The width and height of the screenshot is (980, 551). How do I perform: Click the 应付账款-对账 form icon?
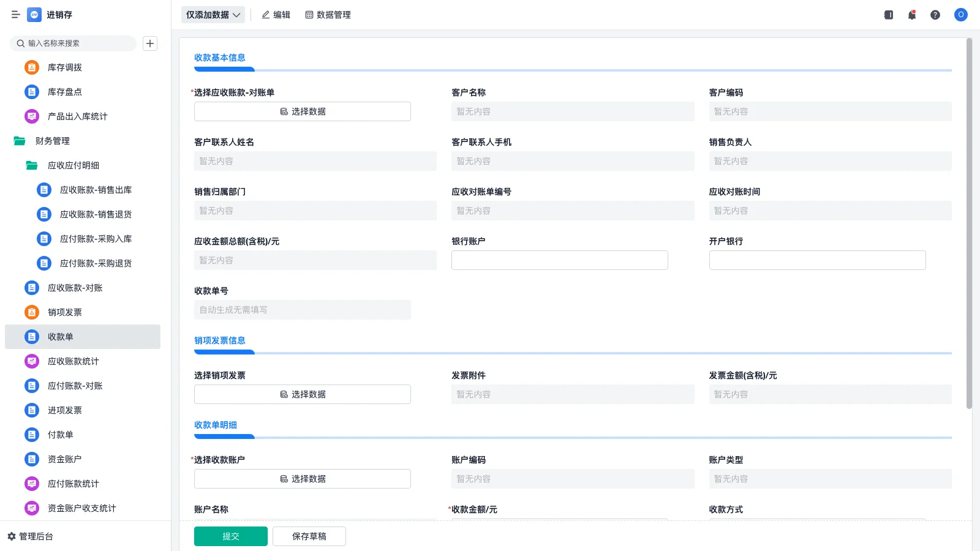[32, 386]
